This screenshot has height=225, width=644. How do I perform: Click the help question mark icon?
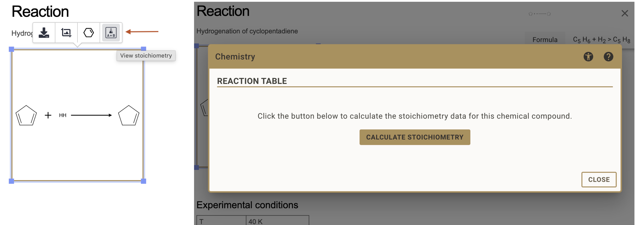[608, 57]
